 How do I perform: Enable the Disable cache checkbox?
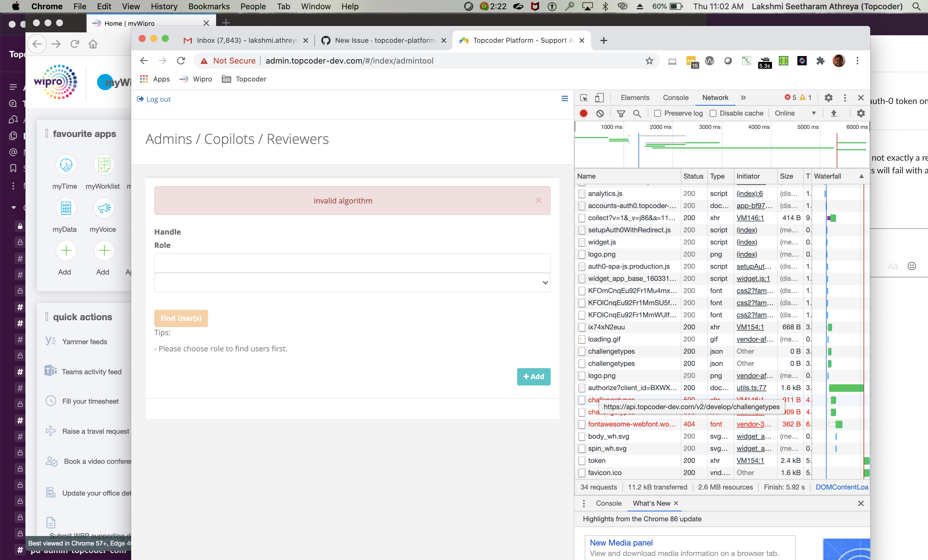pyautogui.click(x=713, y=113)
